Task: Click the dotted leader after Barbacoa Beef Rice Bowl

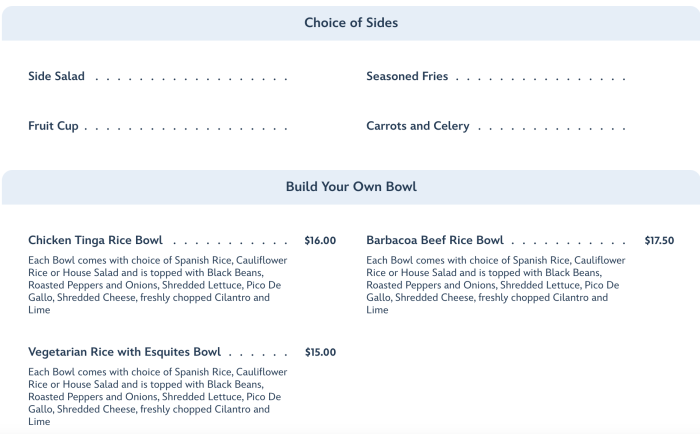Action: [568, 242]
